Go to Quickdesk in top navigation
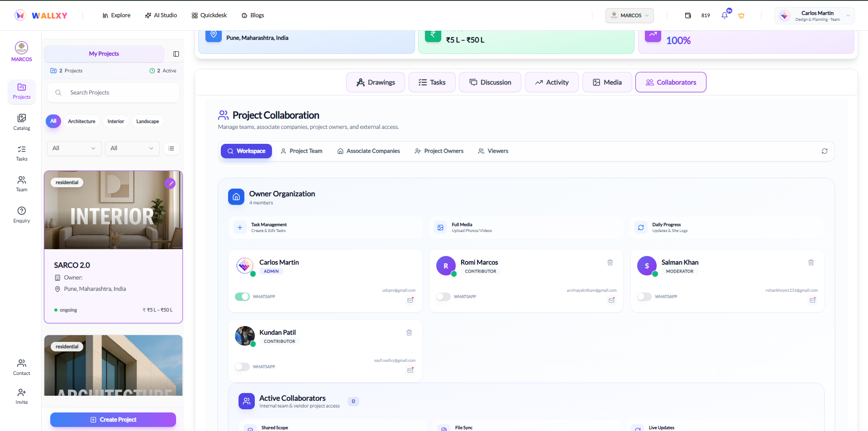 pyautogui.click(x=209, y=15)
